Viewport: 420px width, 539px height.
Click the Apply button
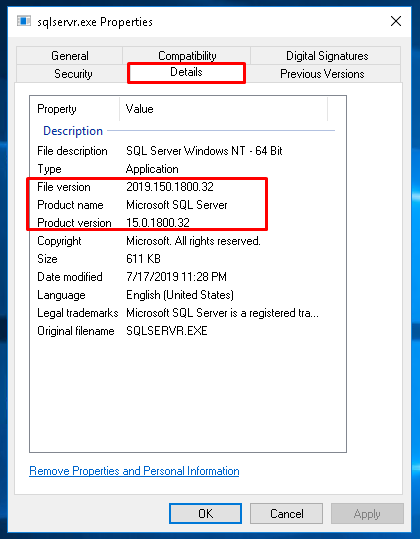(x=367, y=514)
